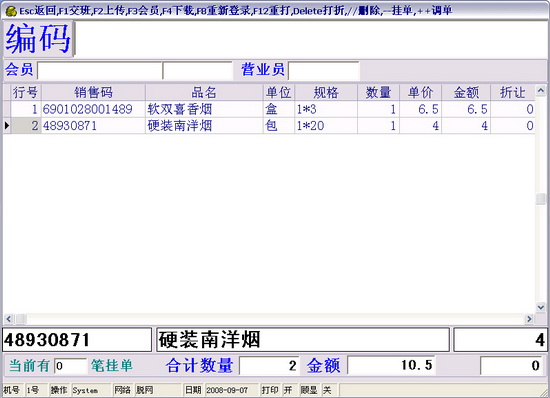Click the vertical scrollbar down arrow
The image size is (550, 398).
pos(541,307)
